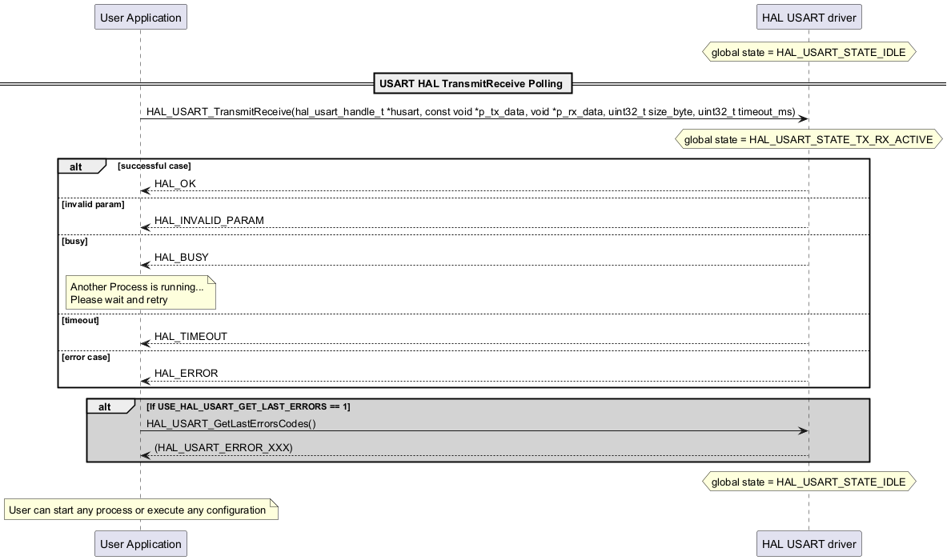The image size is (951, 560).
Task: Click the [timeout] guard condition
Action: pyautogui.click(x=81, y=320)
